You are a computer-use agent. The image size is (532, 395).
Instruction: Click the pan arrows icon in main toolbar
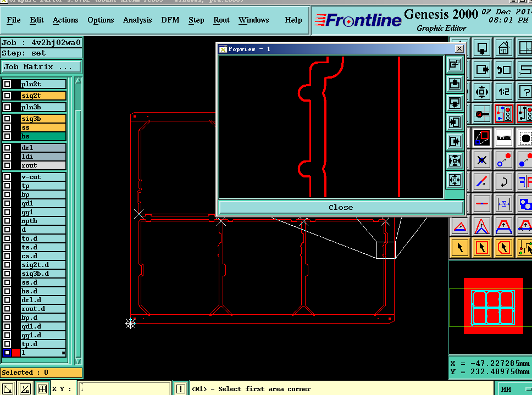click(x=482, y=92)
